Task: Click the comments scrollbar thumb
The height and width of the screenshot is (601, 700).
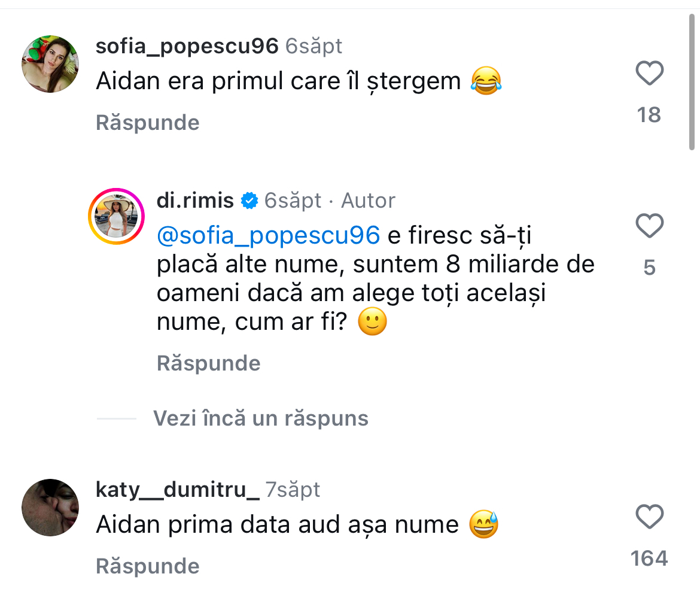Action: point(692,84)
